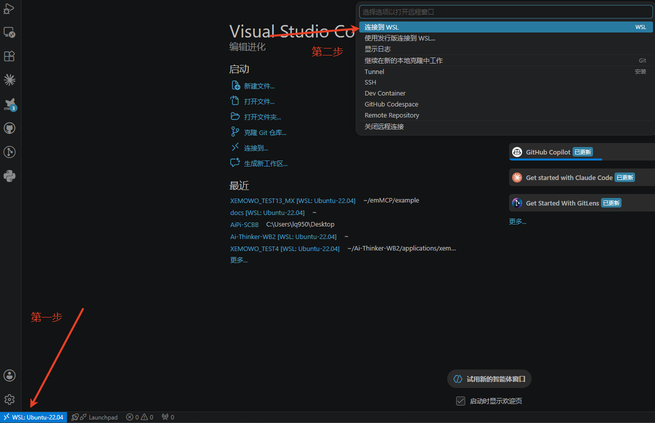
Task: Click 打开文件 link
Action: (259, 101)
